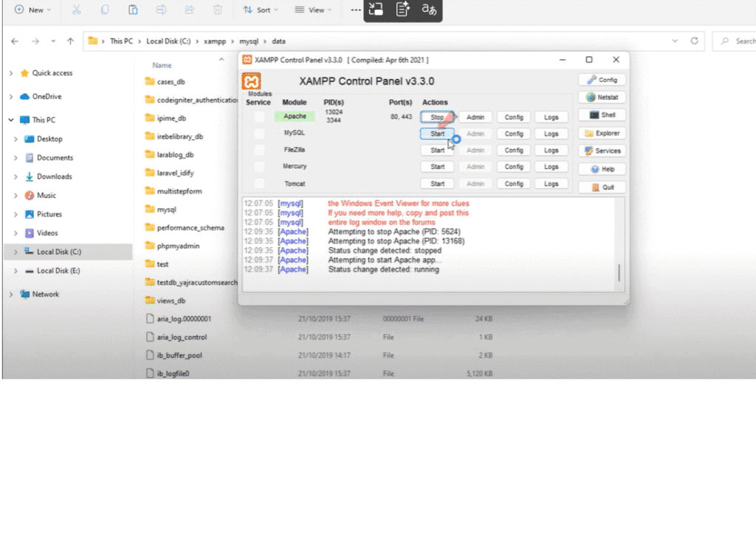This screenshot has height=535, width=756.
Task: Open the address bar history dropdown
Action: 675,41
